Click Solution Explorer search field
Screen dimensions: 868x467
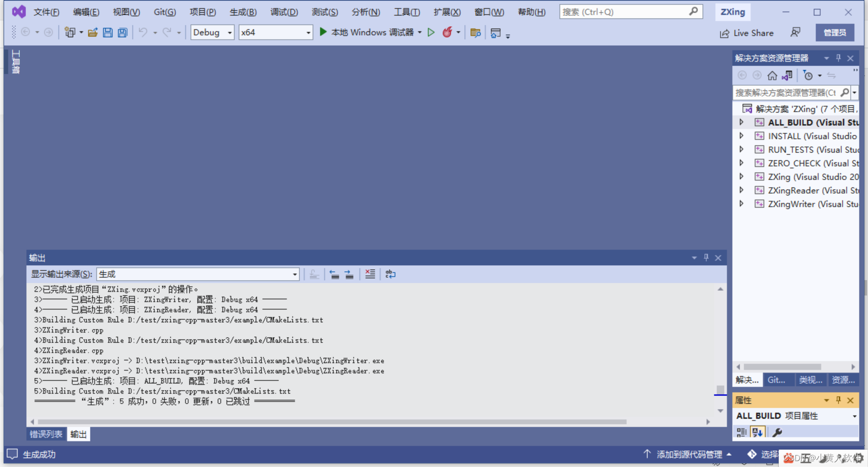(787, 93)
